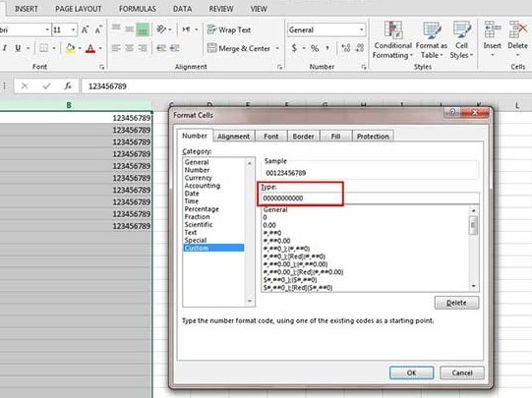
Task: Select Accounting in Category list
Action: pyautogui.click(x=203, y=186)
